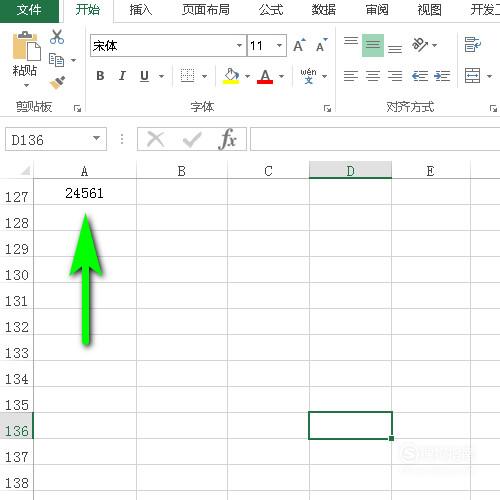Image resolution: width=500 pixels, height=500 pixels.
Task: Increase font size with the larger A icon
Action: point(299,45)
